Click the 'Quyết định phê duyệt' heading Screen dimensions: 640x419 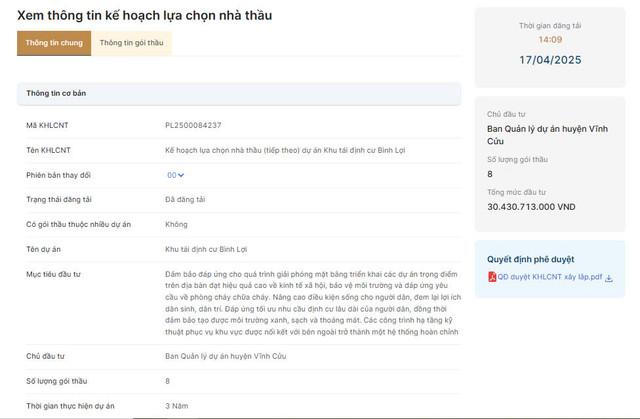[x=531, y=258]
